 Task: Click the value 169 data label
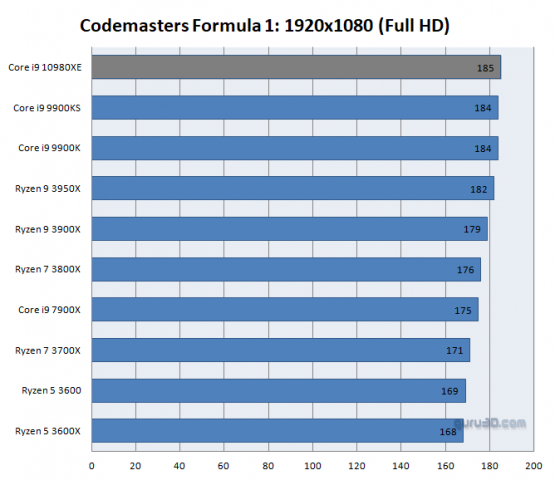coord(450,392)
